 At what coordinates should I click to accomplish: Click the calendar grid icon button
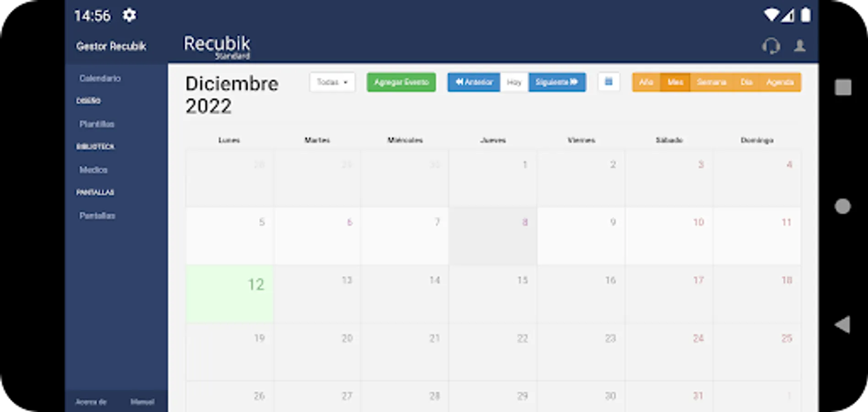tap(608, 82)
